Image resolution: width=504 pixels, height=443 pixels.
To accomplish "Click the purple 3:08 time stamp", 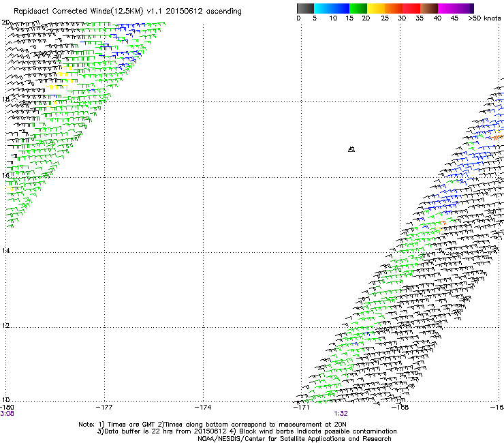I will coord(7,414).
